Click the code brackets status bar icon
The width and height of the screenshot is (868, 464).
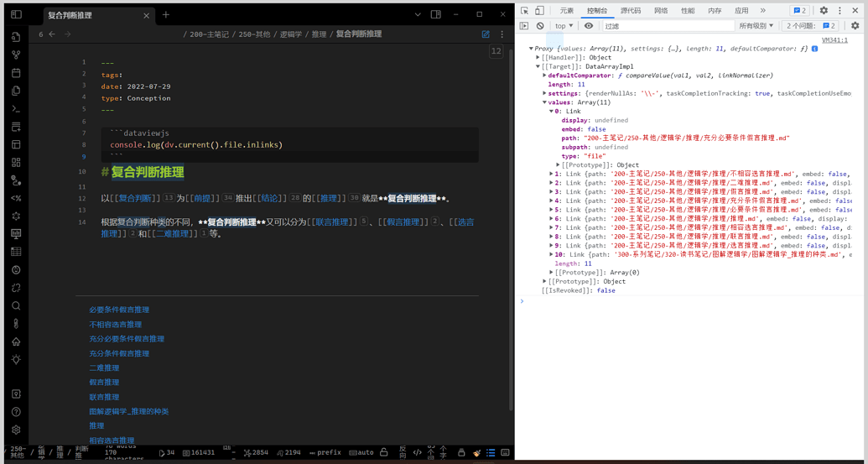(418, 452)
